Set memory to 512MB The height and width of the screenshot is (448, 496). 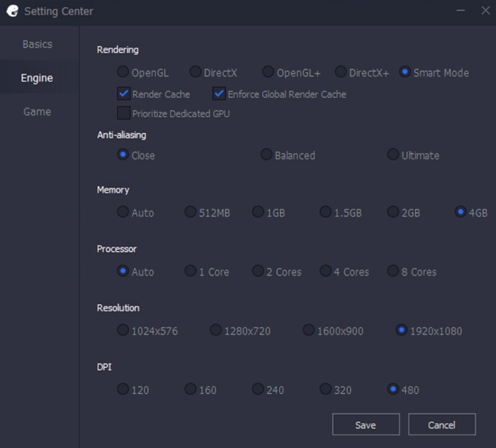(190, 212)
